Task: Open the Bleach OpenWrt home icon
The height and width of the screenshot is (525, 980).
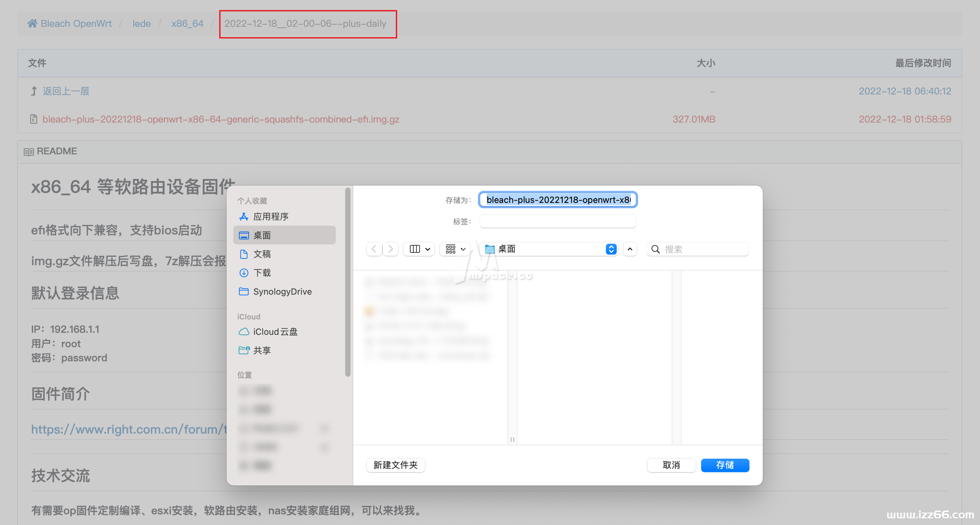Action: (x=33, y=23)
